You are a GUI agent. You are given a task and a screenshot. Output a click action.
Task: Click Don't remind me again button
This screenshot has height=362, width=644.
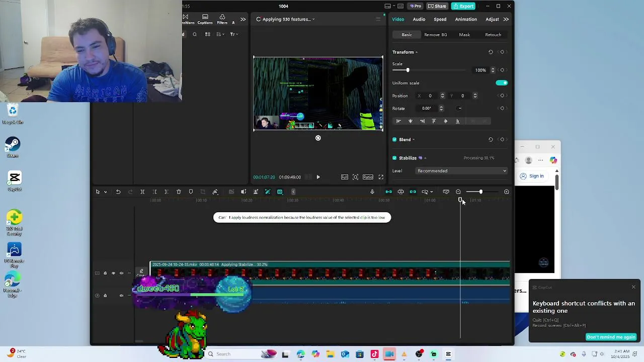[611, 337]
